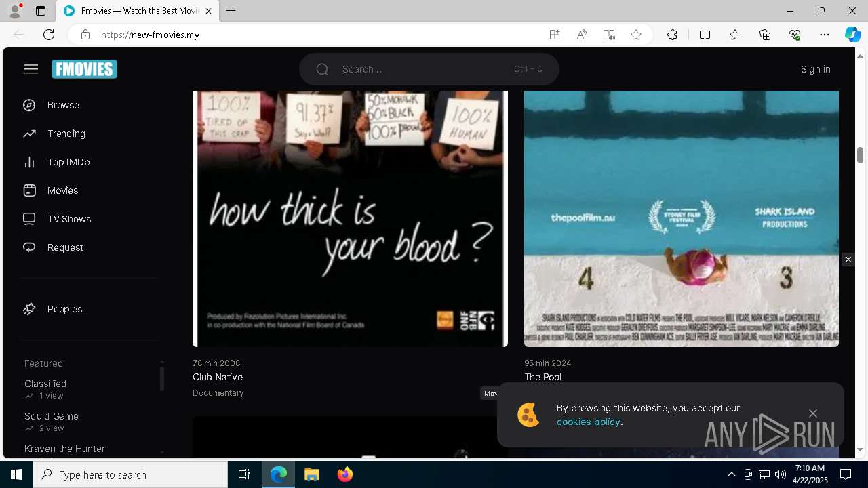Viewport: 868px width, 488px height.
Task: Open Collections icon
Action: (x=765, y=35)
